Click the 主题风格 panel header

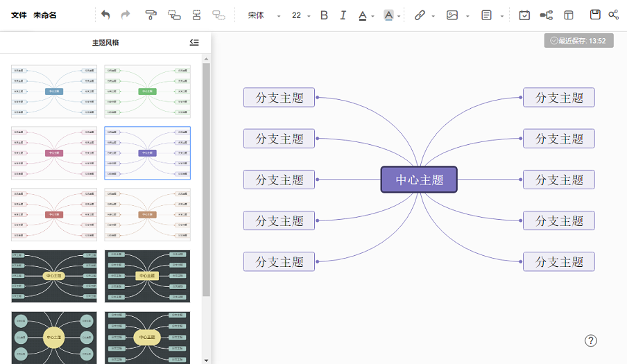(105, 42)
